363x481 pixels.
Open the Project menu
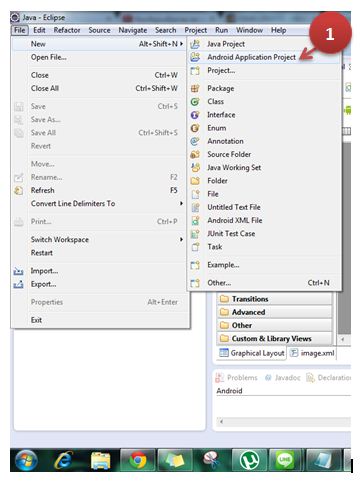pos(196,30)
